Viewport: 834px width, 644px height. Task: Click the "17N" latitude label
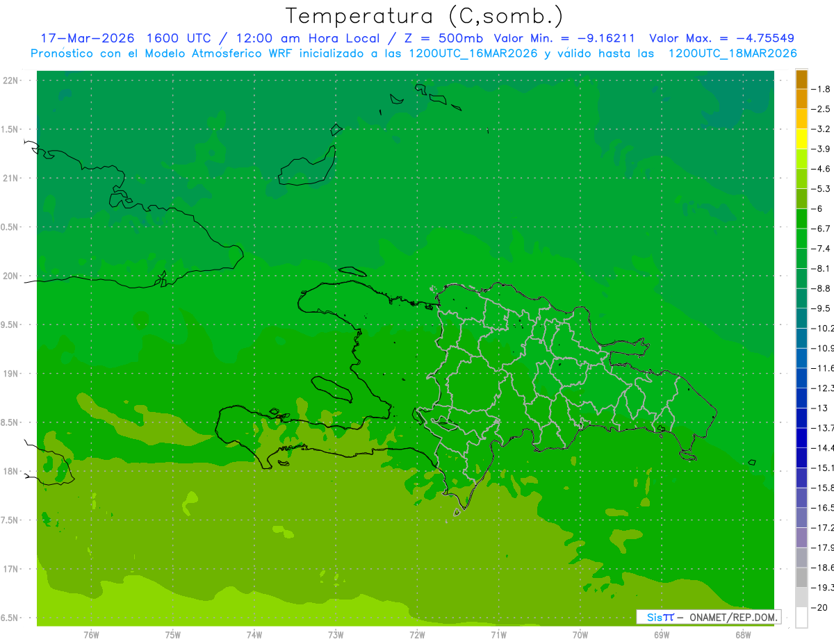pyautogui.click(x=10, y=569)
